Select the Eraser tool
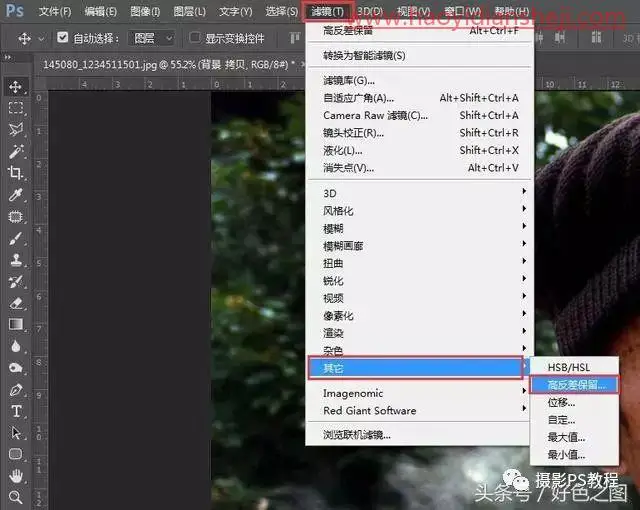Screen dimensions: 640x510 point(16,303)
